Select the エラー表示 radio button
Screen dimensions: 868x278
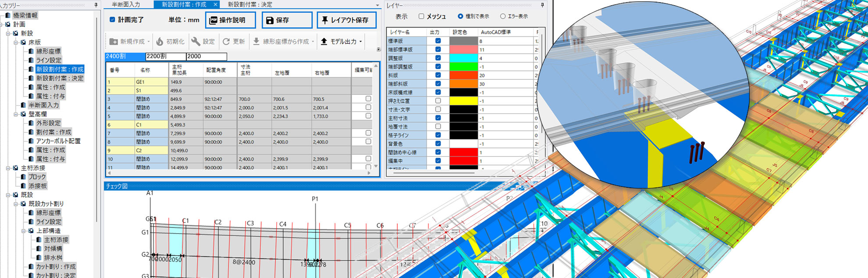click(x=503, y=16)
